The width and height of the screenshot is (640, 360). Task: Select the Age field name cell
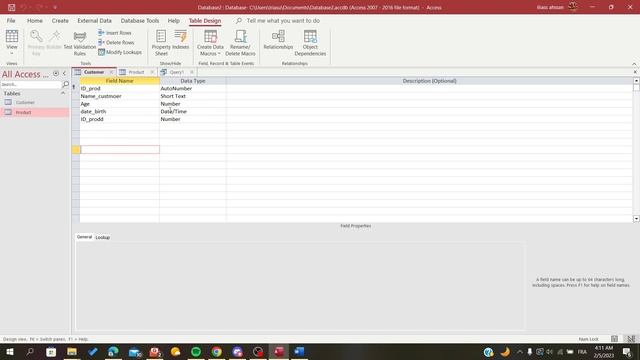120,104
